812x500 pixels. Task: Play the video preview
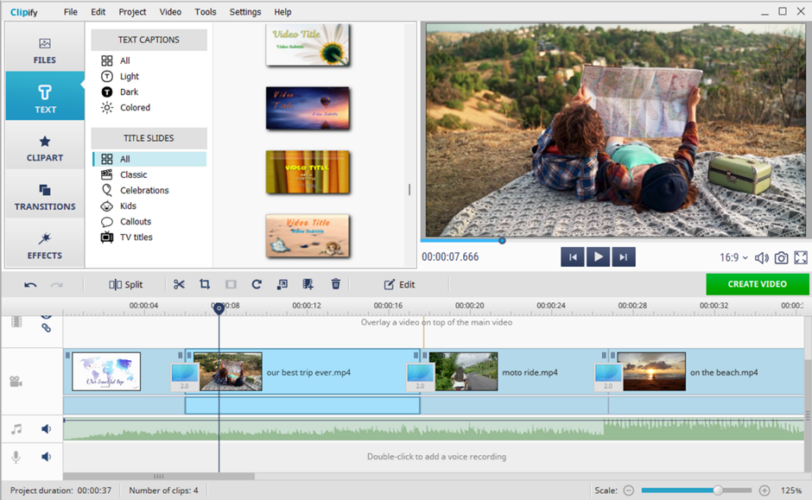click(598, 257)
